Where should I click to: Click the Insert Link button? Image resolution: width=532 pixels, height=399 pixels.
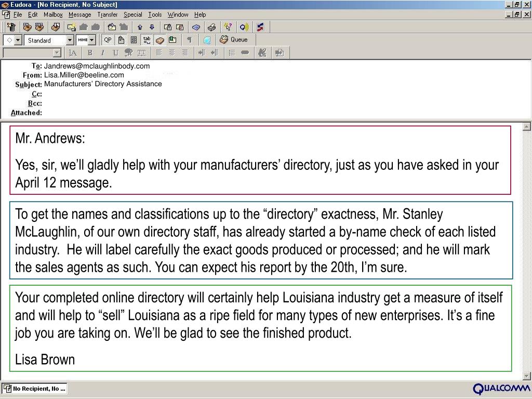coord(245,52)
